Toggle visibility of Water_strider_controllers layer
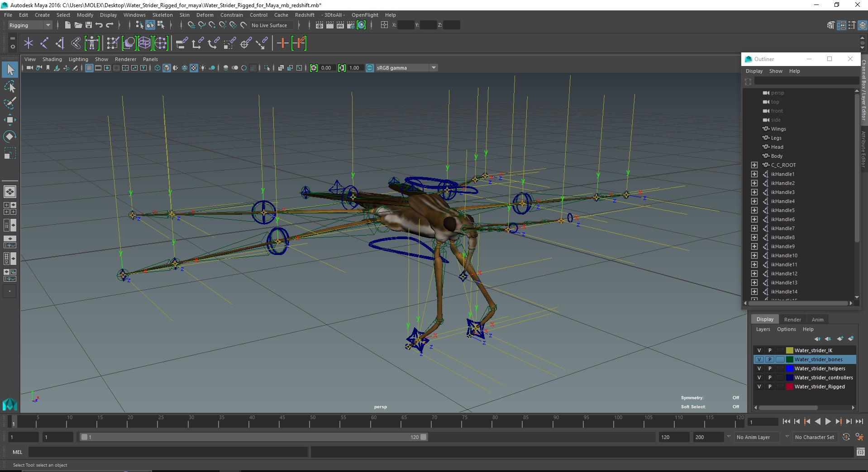The height and width of the screenshot is (472, 868). pyautogui.click(x=759, y=378)
